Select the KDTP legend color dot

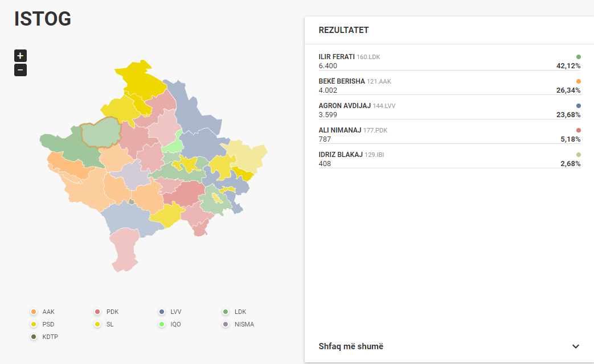click(34, 337)
